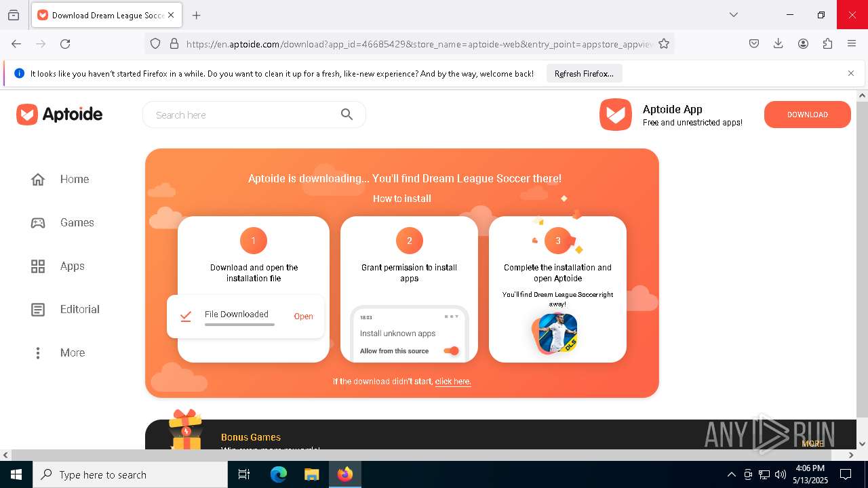The image size is (868, 488).
Task: Open the volume speaker tray icon
Action: (x=781, y=474)
